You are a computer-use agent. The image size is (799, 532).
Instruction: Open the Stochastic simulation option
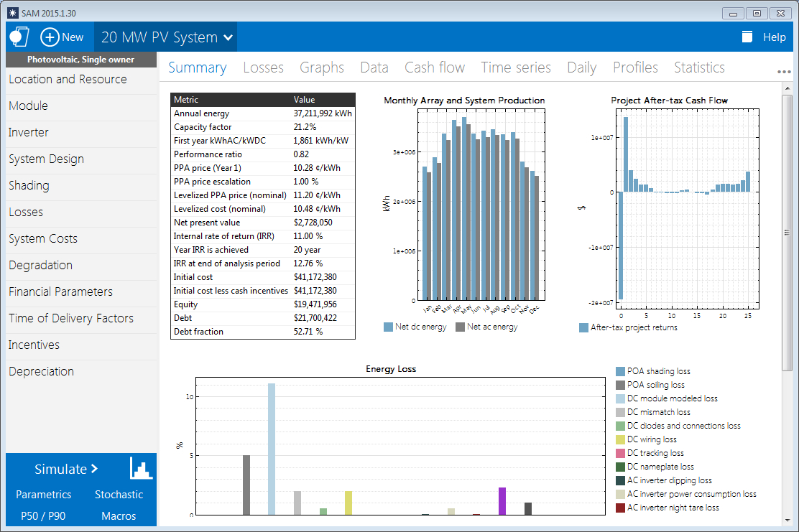point(119,495)
